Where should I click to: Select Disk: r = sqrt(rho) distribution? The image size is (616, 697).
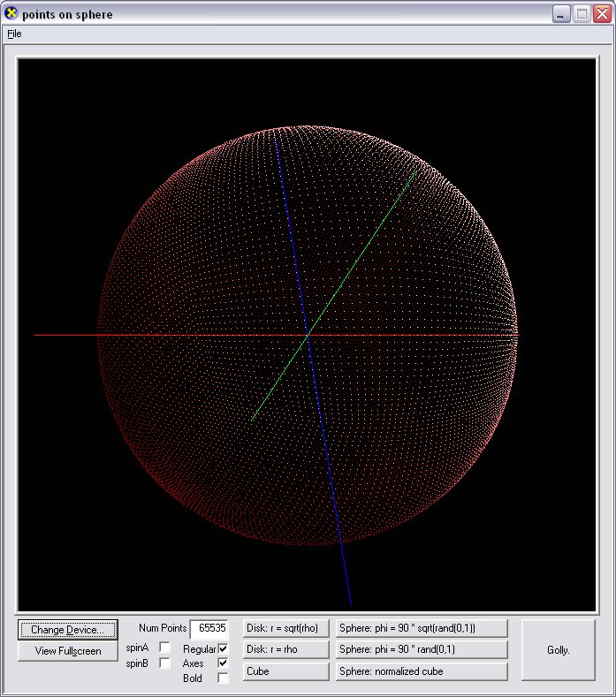coord(286,628)
